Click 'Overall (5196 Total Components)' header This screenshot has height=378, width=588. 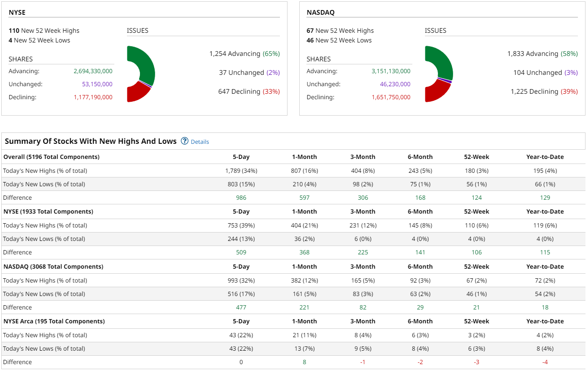52,157
